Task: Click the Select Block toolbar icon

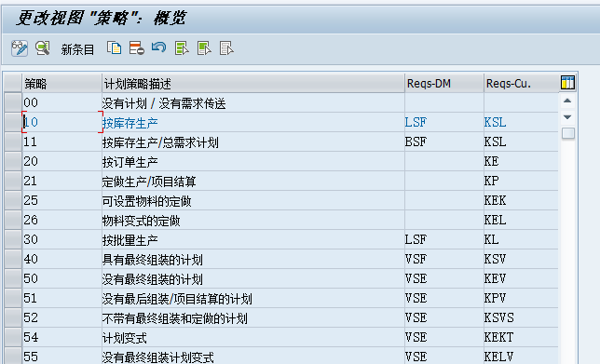Action: click(204, 48)
